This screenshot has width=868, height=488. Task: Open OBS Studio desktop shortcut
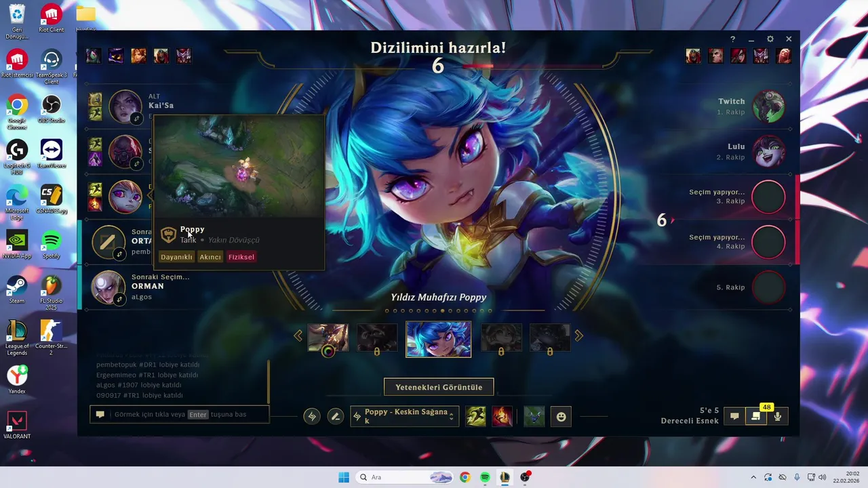point(52,108)
